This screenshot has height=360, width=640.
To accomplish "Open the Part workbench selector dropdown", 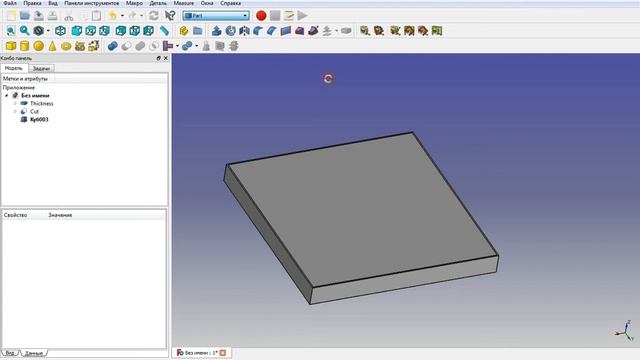I will (x=216, y=16).
